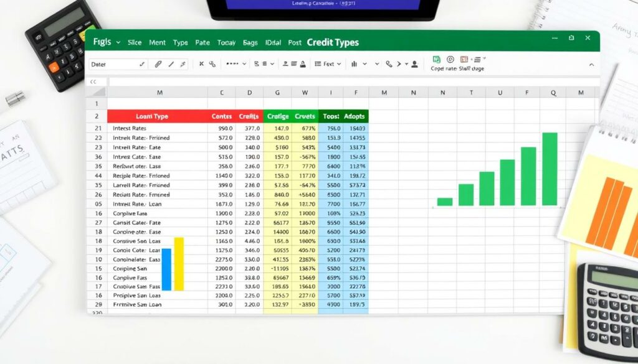Click the circled icon above Copel rate
The width and height of the screenshot is (638, 364).
(450, 59)
